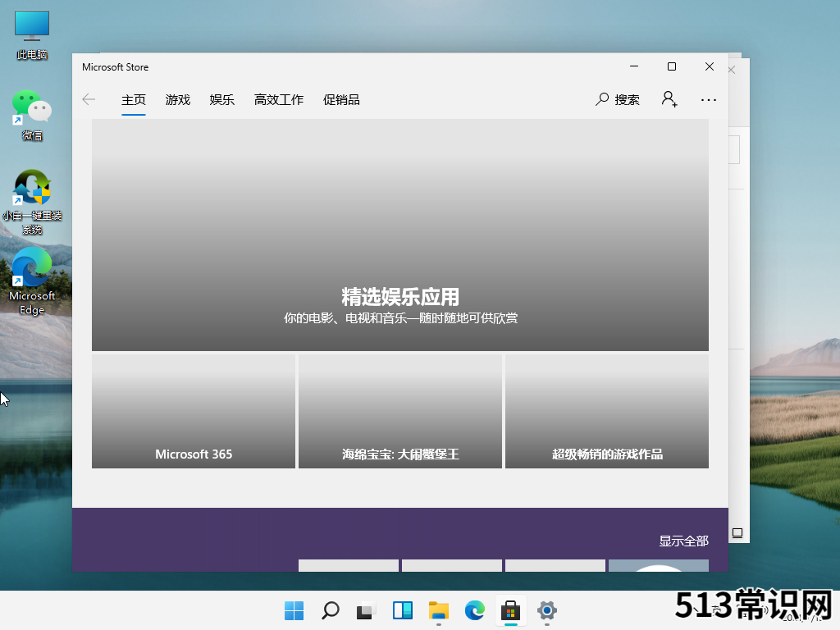Click the taskbar search icon
The image size is (840, 630).
point(330,610)
